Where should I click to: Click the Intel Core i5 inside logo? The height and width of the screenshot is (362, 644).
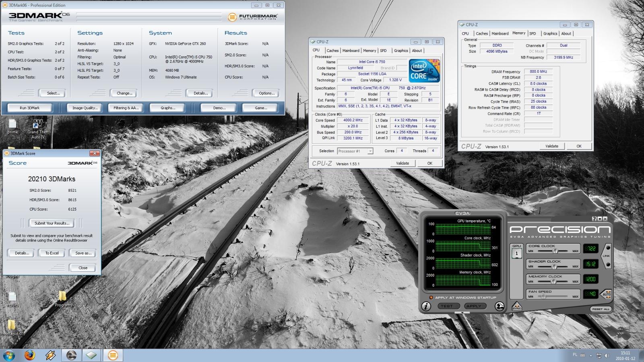(424, 71)
